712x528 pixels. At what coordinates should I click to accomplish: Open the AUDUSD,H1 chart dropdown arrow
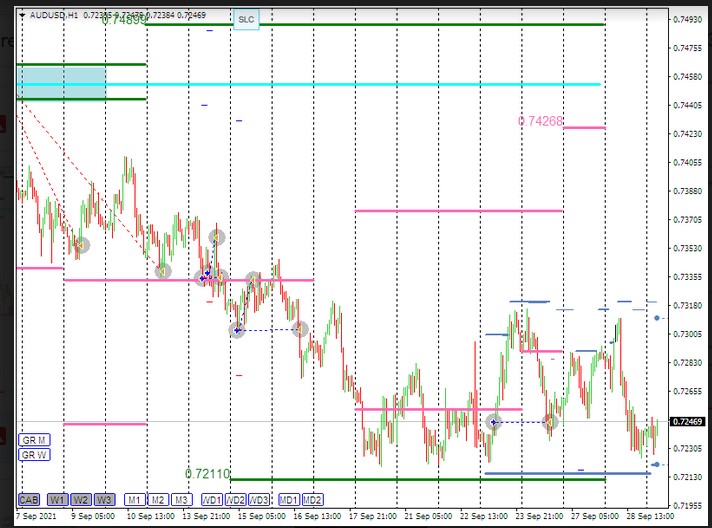(23, 15)
